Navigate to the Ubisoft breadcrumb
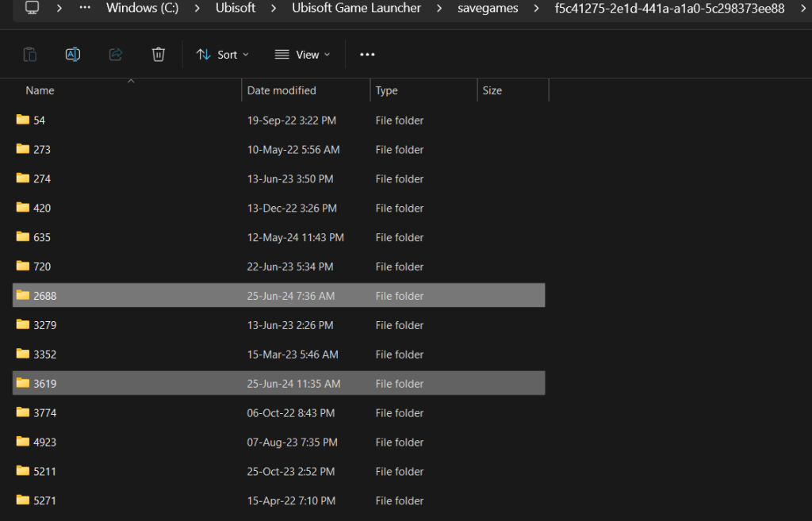 coord(235,8)
